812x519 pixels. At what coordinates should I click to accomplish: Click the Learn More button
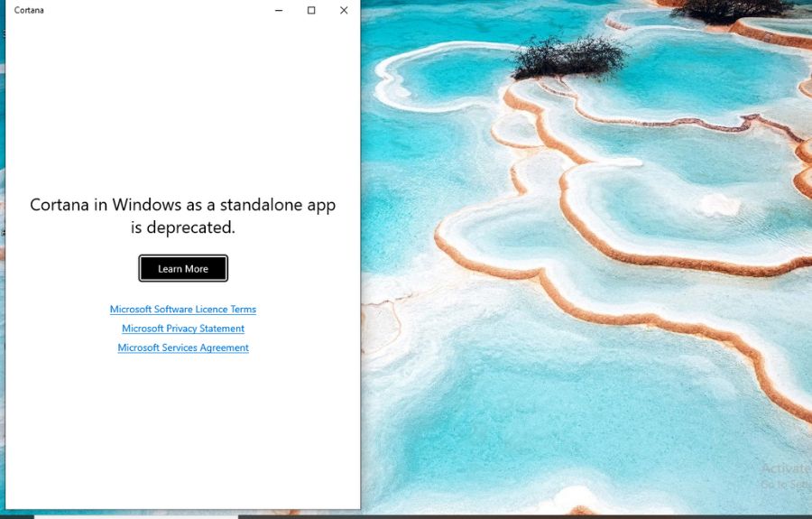pyautogui.click(x=183, y=268)
